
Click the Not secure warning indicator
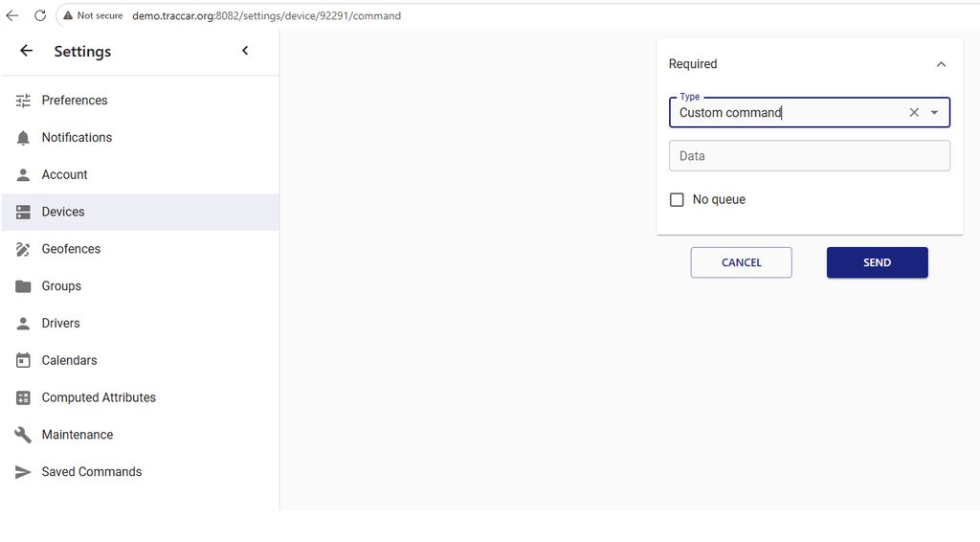click(x=93, y=15)
